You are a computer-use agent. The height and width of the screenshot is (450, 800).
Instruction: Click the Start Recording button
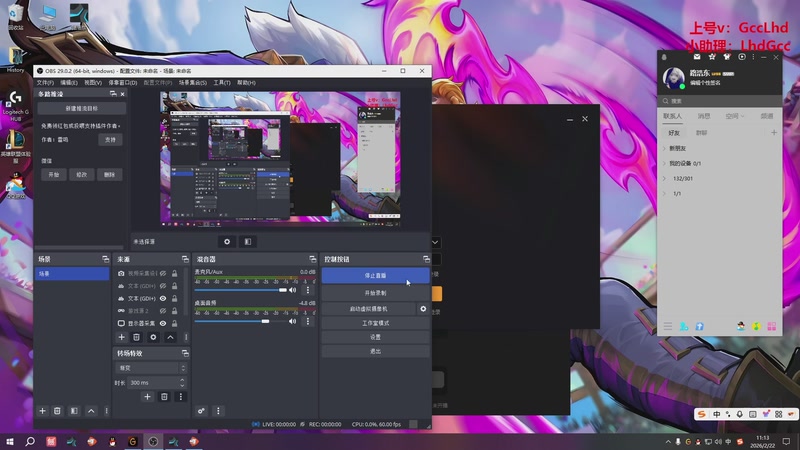(376, 293)
